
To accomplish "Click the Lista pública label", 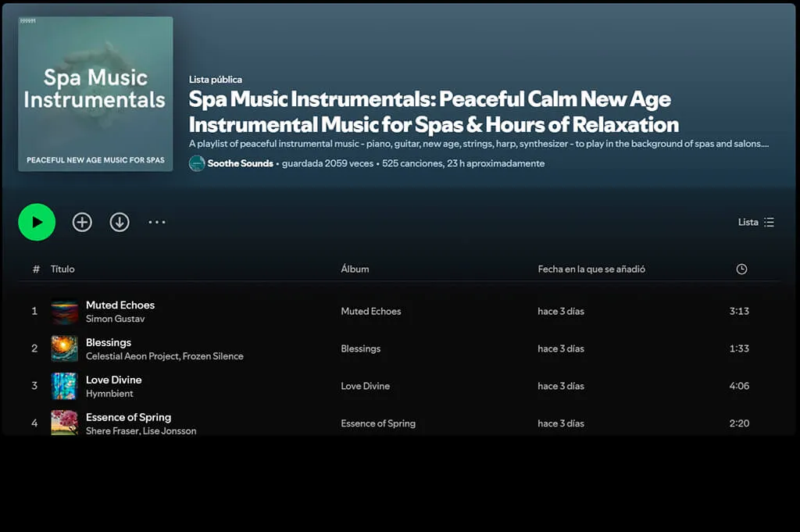I will click(216, 80).
